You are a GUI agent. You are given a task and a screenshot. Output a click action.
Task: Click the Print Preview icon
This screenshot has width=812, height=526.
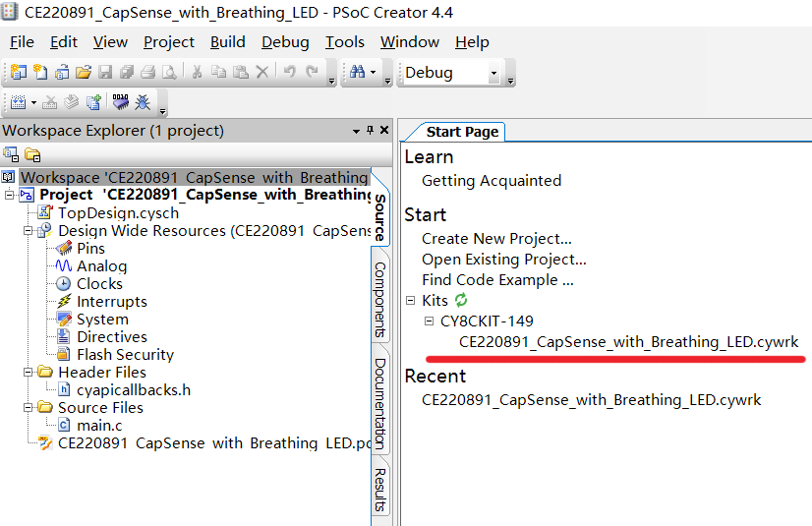coord(170,72)
